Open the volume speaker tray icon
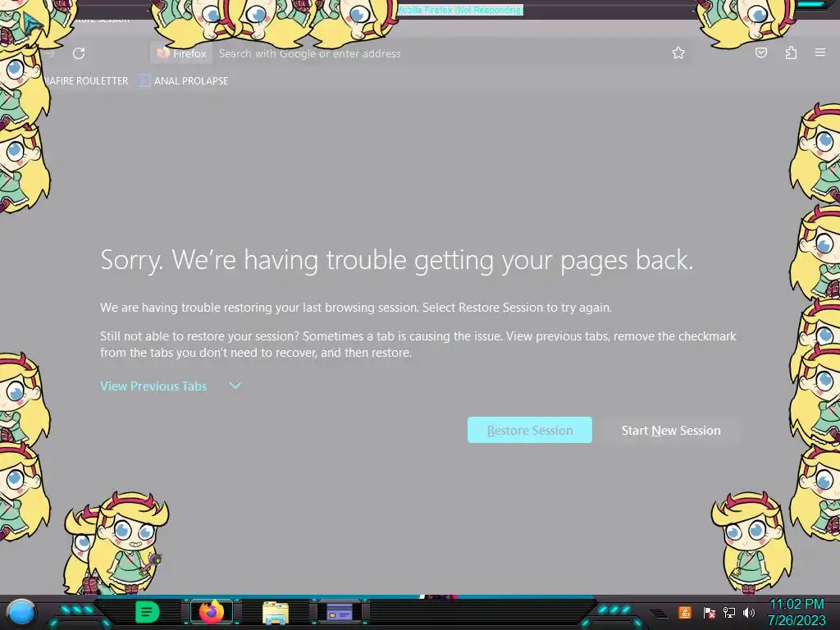The width and height of the screenshot is (840, 630). pyautogui.click(x=749, y=612)
